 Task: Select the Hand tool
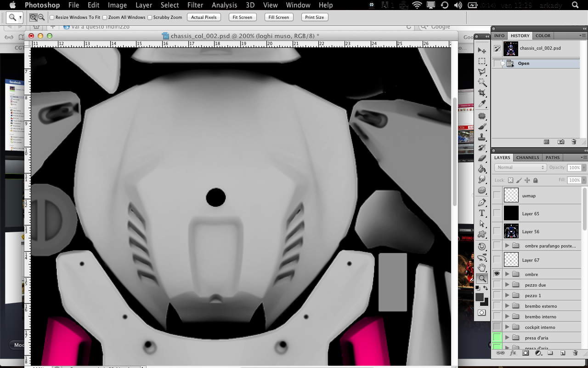coord(482,268)
